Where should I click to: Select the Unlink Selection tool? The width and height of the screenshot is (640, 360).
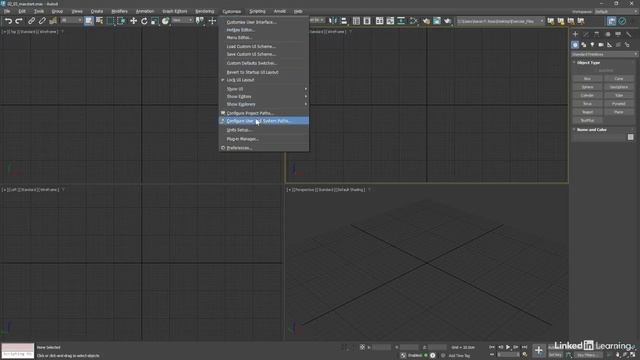coord(42,21)
